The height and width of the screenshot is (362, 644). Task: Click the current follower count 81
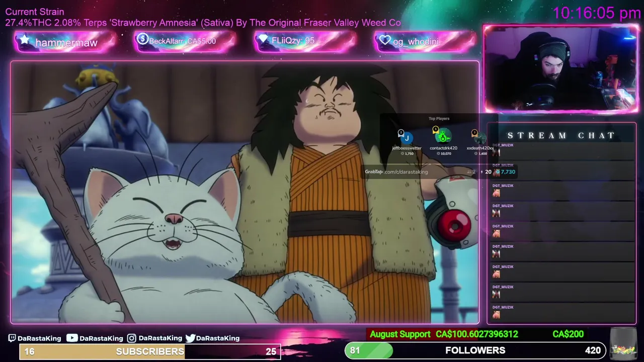tap(355, 350)
